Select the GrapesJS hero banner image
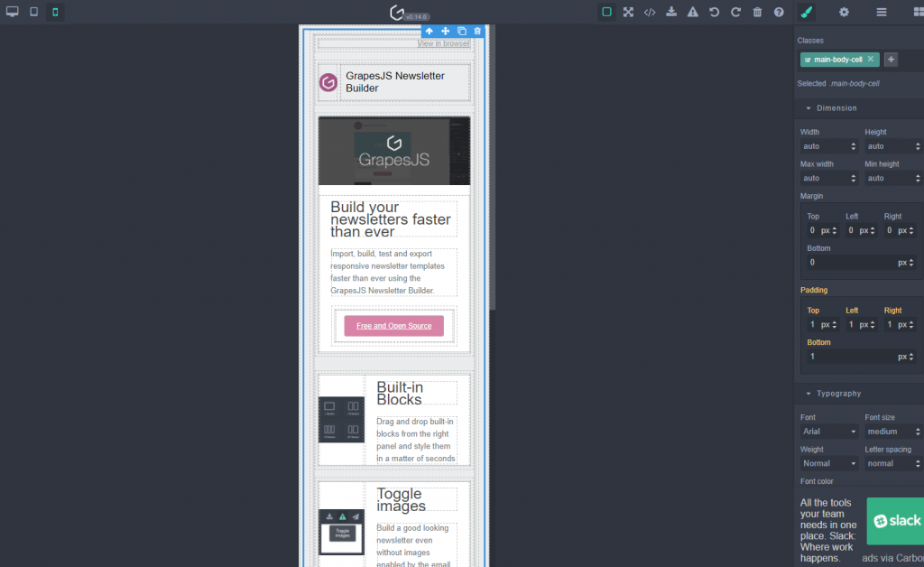The height and width of the screenshot is (567, 924). click(394, 151)
